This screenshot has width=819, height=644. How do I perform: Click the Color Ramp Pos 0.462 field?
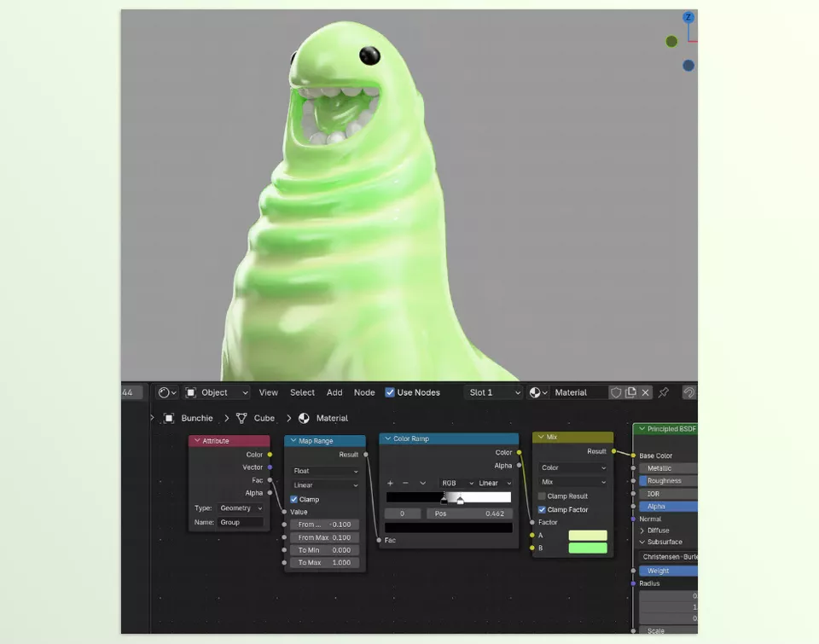pos(469,514)
